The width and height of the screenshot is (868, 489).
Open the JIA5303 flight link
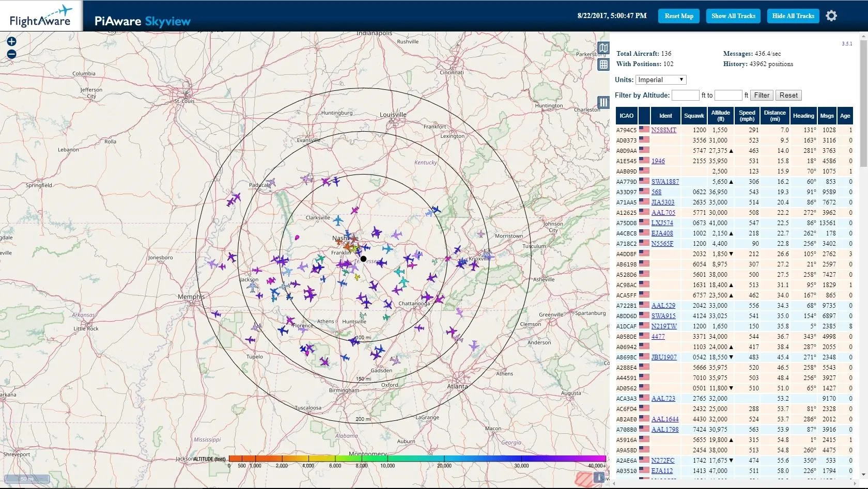(662, 202)
